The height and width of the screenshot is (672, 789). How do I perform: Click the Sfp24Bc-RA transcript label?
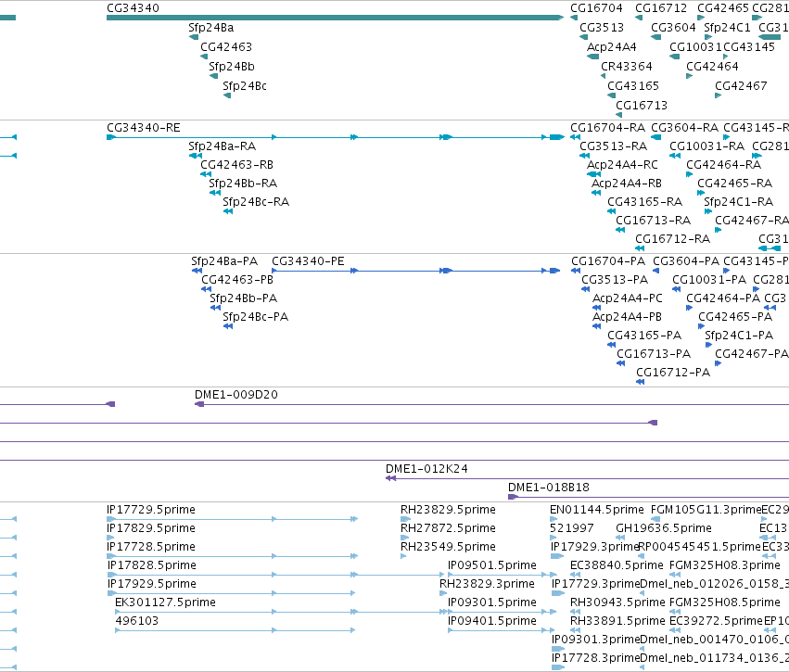[256, 202]
